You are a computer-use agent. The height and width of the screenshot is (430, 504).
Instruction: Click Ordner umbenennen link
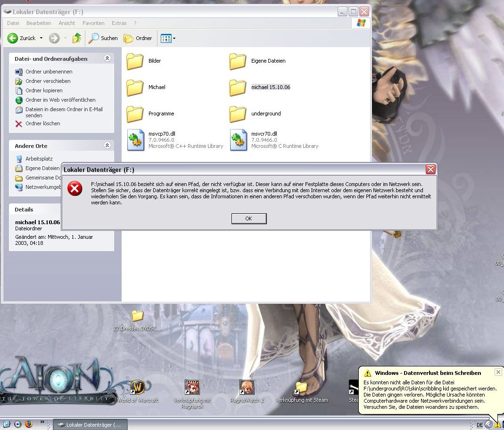49,72
